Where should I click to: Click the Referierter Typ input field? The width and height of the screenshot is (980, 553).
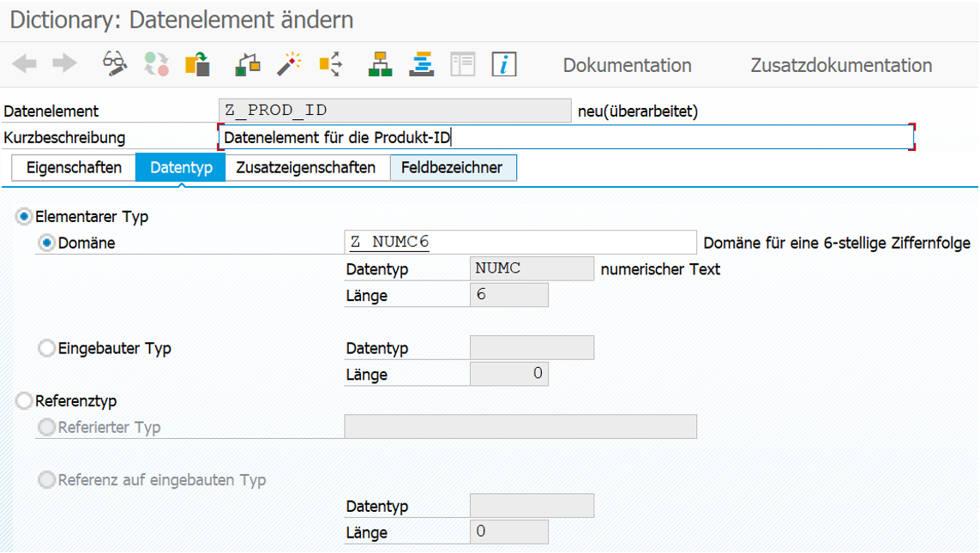520,427
